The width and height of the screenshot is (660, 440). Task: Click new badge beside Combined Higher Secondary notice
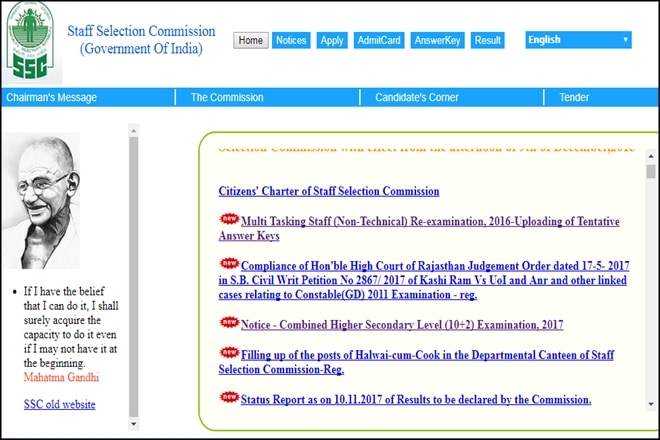229,323
